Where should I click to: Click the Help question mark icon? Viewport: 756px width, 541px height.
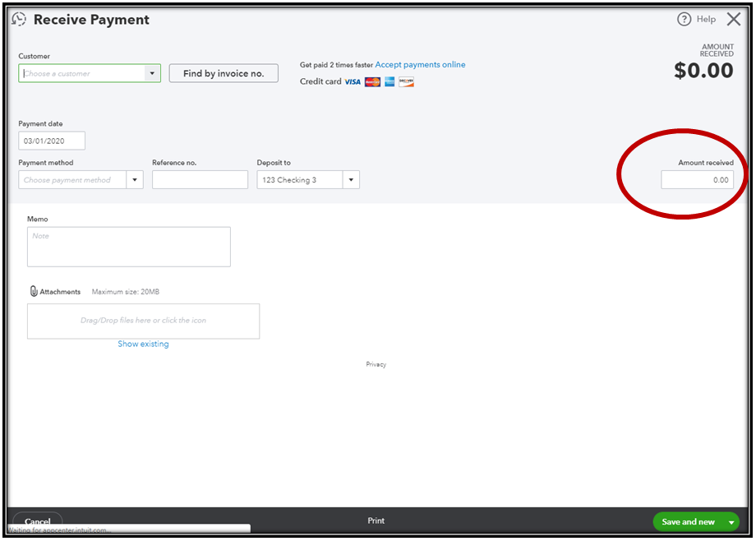coord(684,19)
